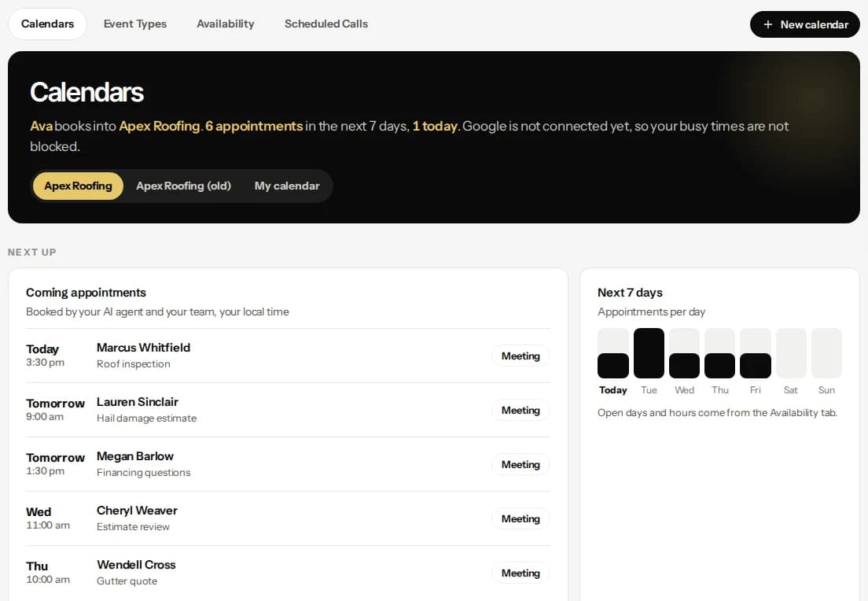Click the 'Hail damage estimate' description
The height and width of the screenshot is (601, 868).
(x=147, y=418)
